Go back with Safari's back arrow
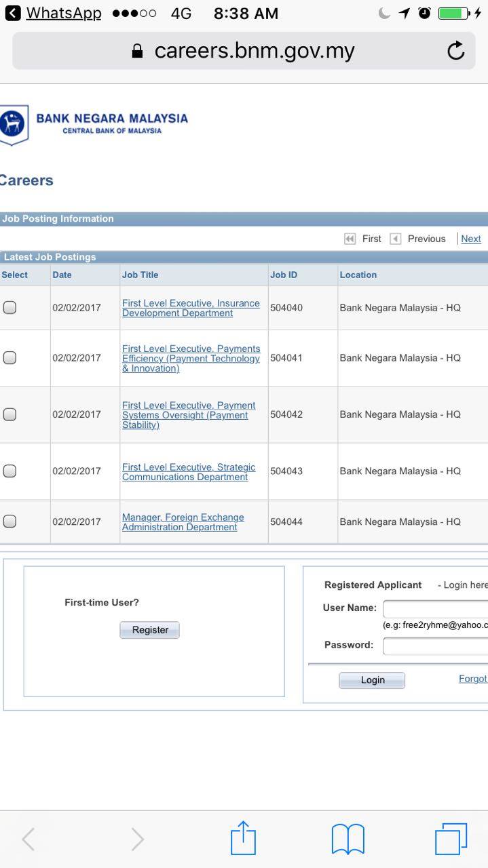This screenshot has height=868, width=488. point(28,840)
